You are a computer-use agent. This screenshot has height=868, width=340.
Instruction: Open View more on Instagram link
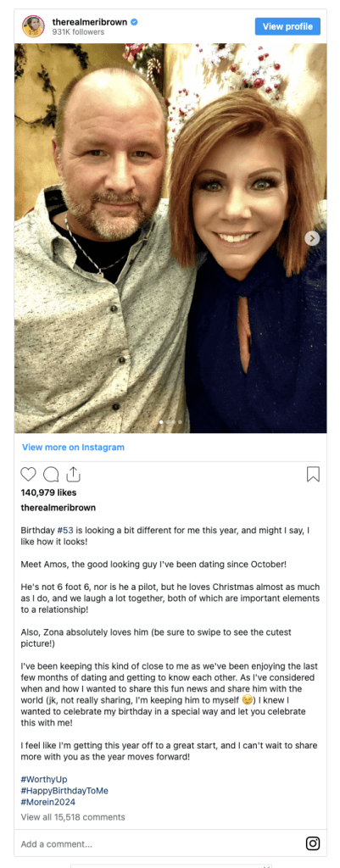(x=73, y=447)
